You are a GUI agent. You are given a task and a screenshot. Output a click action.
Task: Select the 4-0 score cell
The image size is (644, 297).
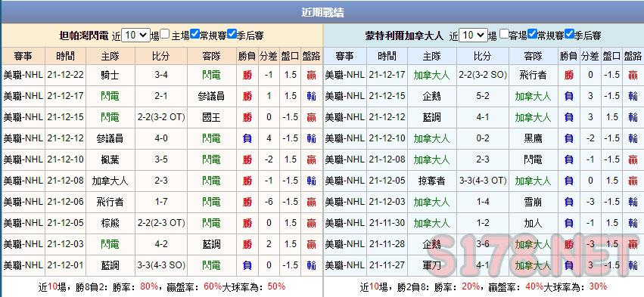(161, 138)
